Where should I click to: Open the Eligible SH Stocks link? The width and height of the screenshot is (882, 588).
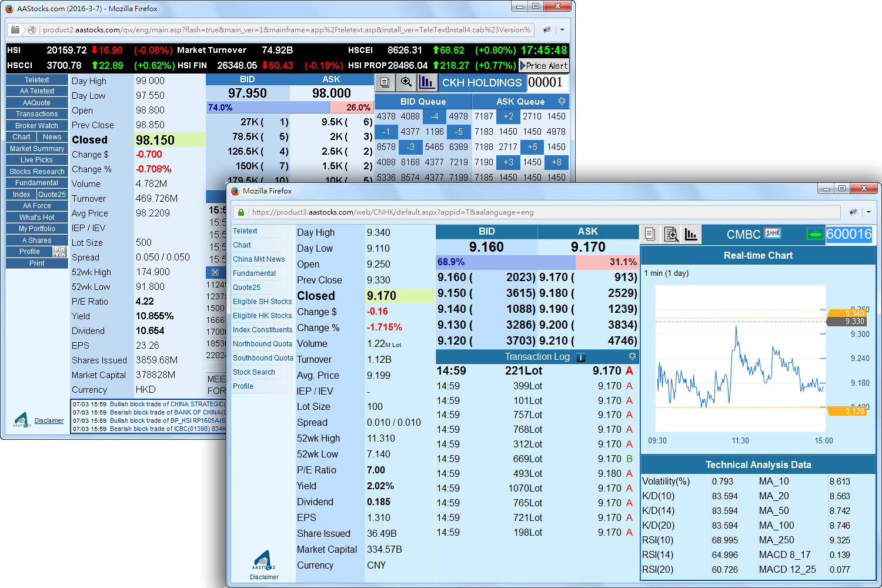pyautogui.click(x=262, y=302)
